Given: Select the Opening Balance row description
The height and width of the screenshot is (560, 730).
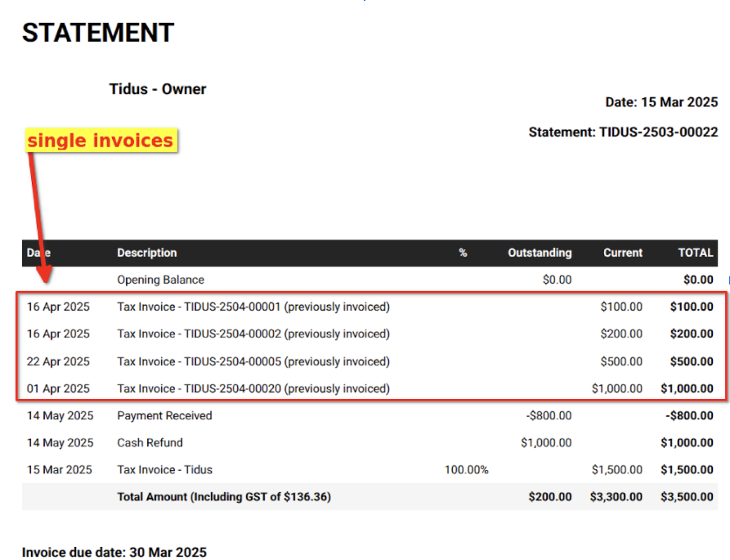Looking at the screenshot, I should point(160,280).
